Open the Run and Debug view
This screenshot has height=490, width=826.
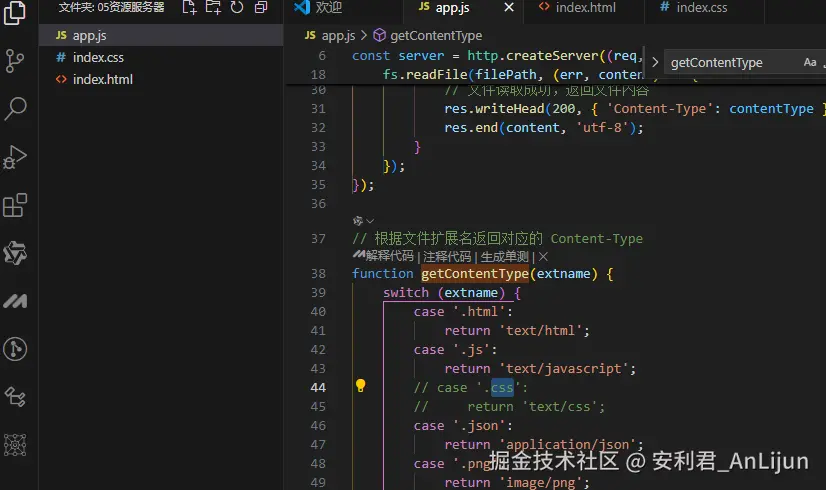[15, 156]
